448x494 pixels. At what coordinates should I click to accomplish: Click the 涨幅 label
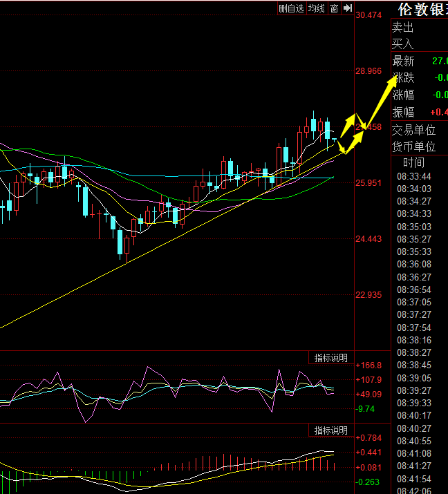(x=403, y=95)
